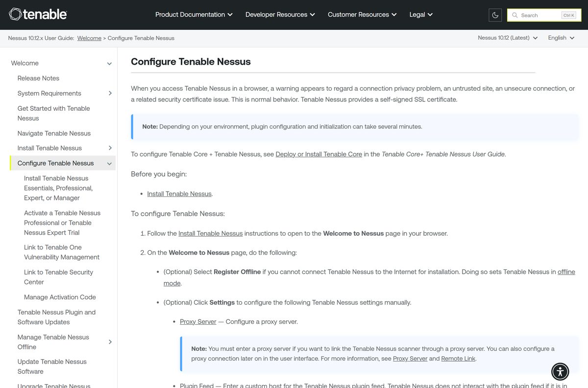588x388 pixels.
Task: Open System Requirements in sidebar
Action: point(49,94)
